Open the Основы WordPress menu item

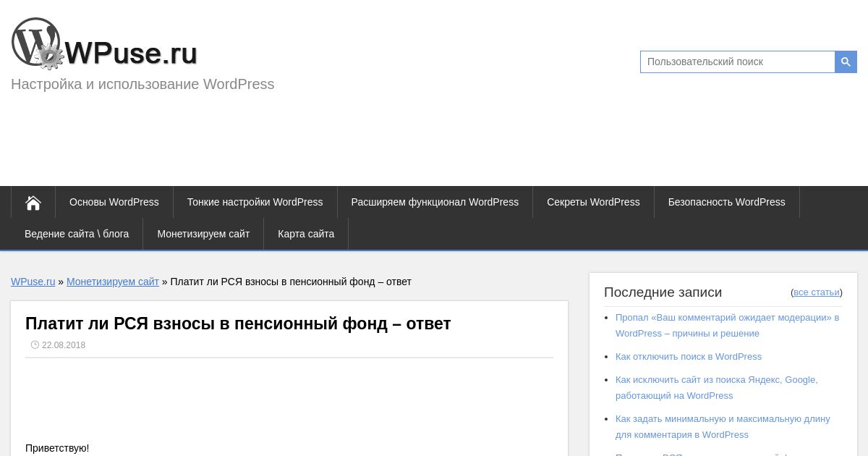(114, 203)
